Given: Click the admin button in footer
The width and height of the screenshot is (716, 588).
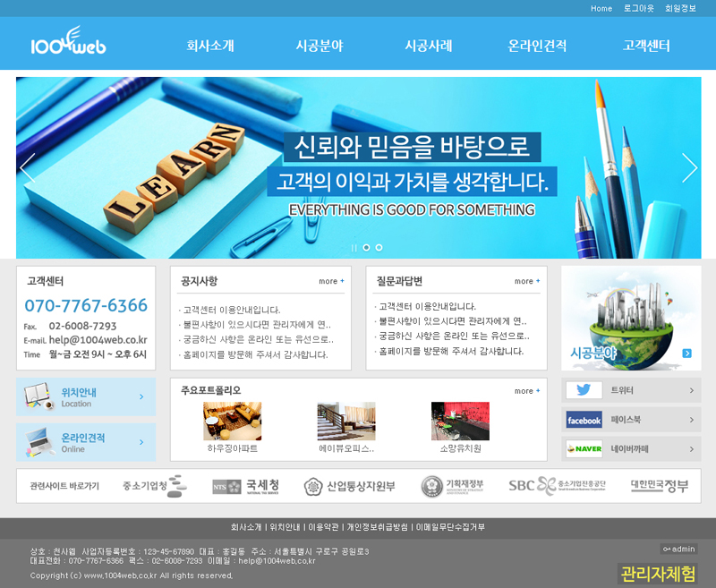Looking at the screenshot, I should click(678, 549).
